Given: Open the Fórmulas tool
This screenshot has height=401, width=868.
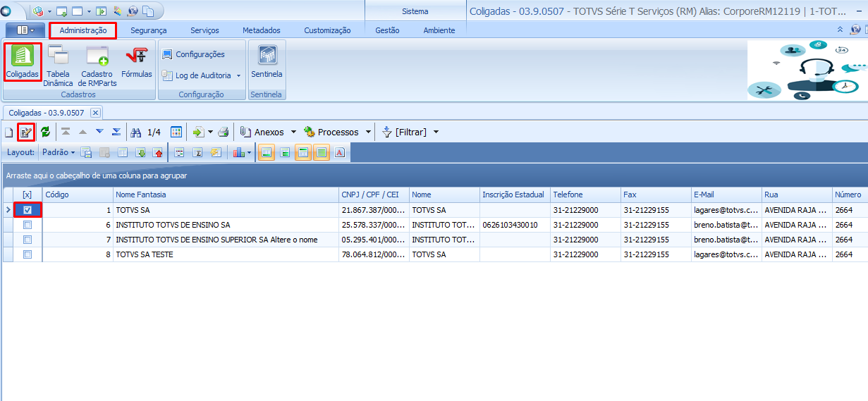Looking at the screenshot, I should (x=137, y=62).
